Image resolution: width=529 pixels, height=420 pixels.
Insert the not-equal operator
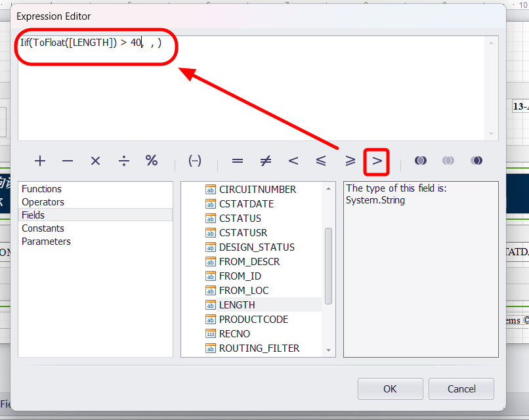(x=266, y=161)
